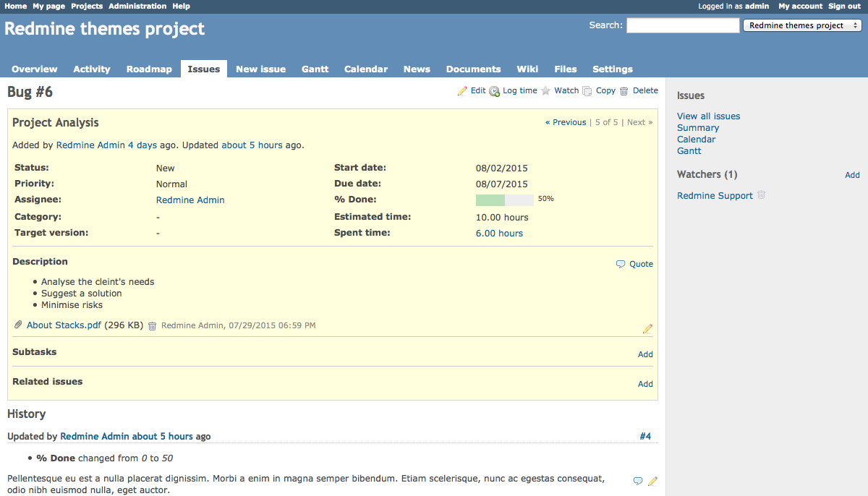Click the Due date value 08/07/2015

pyautogui.click(x=502, y=184)
